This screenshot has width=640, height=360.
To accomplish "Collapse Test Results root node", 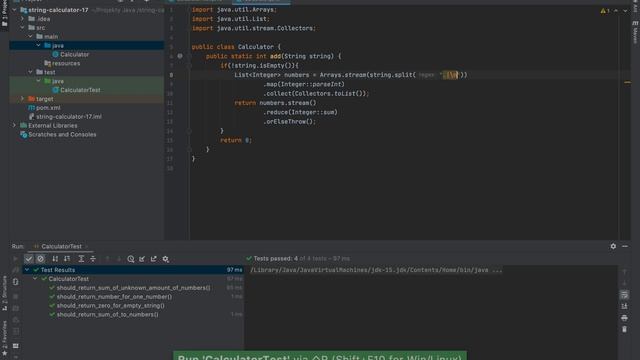I will coord(27,270).
